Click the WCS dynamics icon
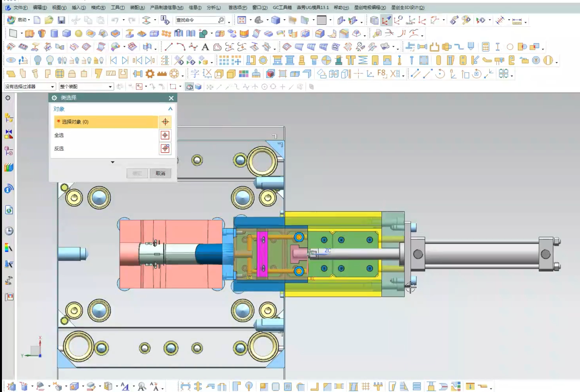Screen dimensions: 580x392 (386, 21)
